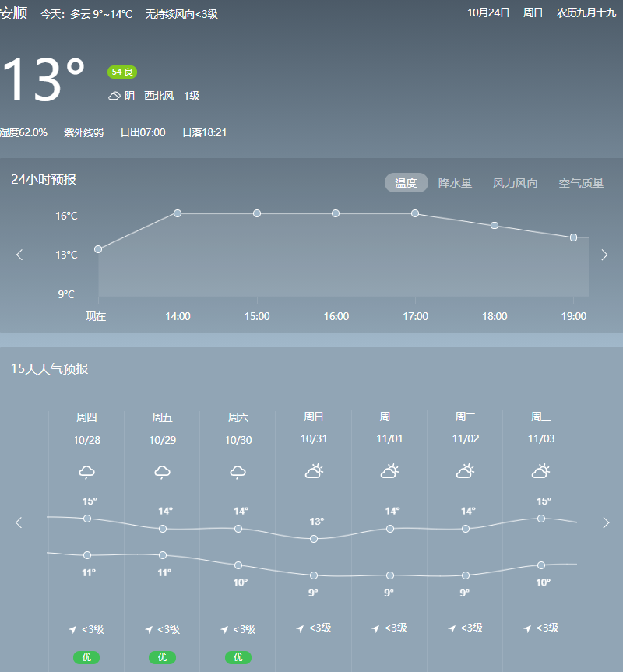Screen dimensions: 623x672
Task: Switch to the 降水量 precipitation tab
Action: [x=455, y=183]
